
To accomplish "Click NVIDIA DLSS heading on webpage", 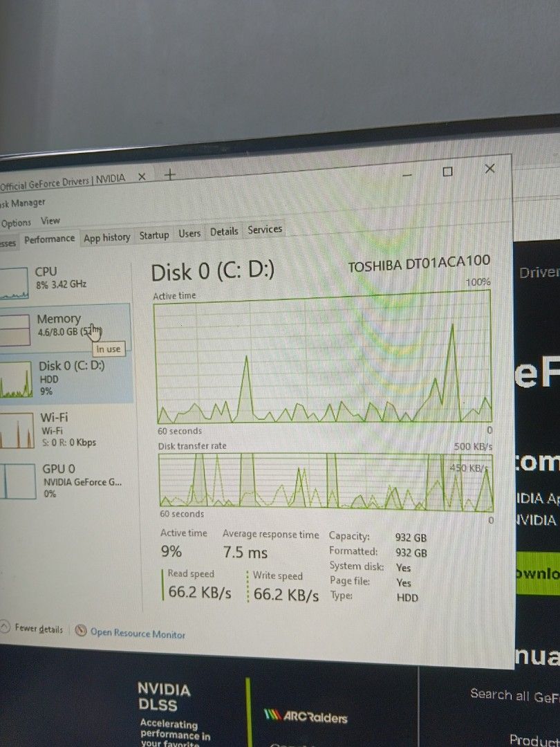I will click(165, 697).
